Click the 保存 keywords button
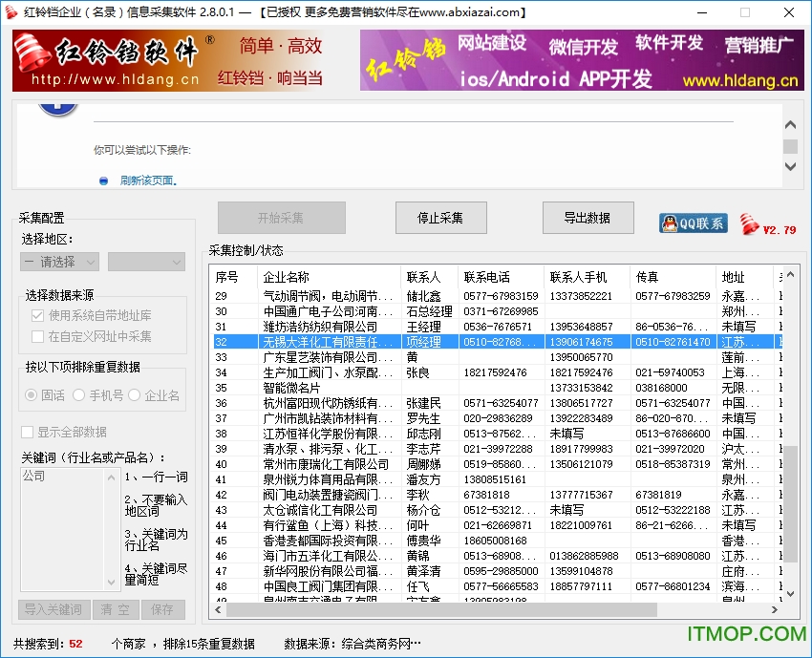 coord(162,609)
